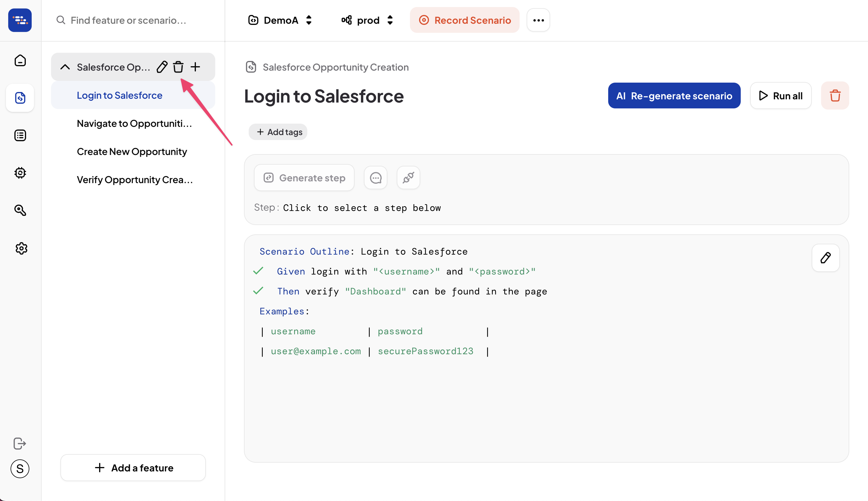Click the logout icon
This screenshot has width=868, height=501.
20,444
